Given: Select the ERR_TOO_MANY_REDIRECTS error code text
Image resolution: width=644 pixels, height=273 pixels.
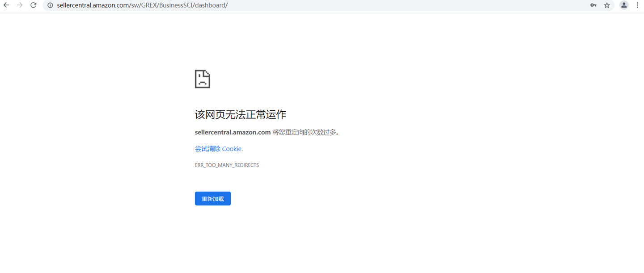Looking at the screenshot, I should 227,165.
